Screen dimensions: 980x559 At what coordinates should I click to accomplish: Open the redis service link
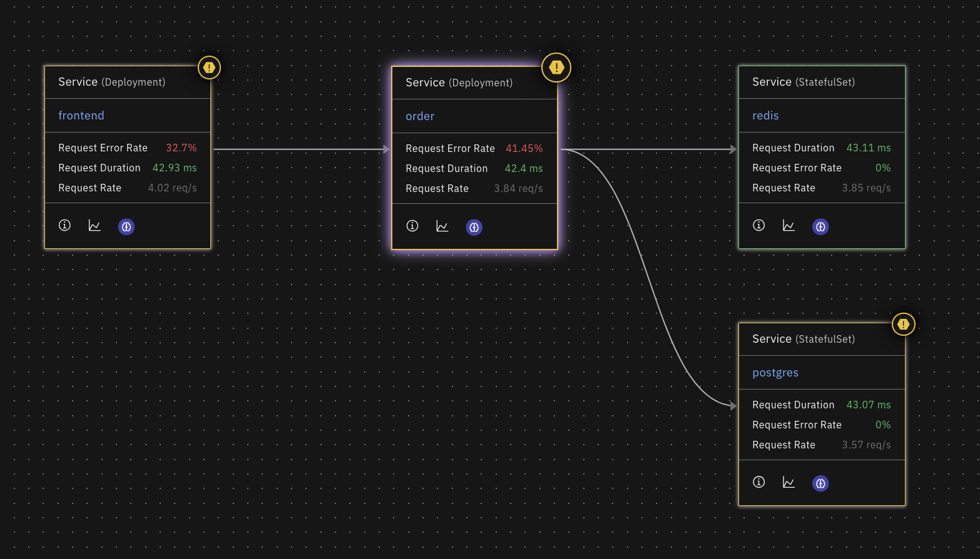[x=765, y=115]
